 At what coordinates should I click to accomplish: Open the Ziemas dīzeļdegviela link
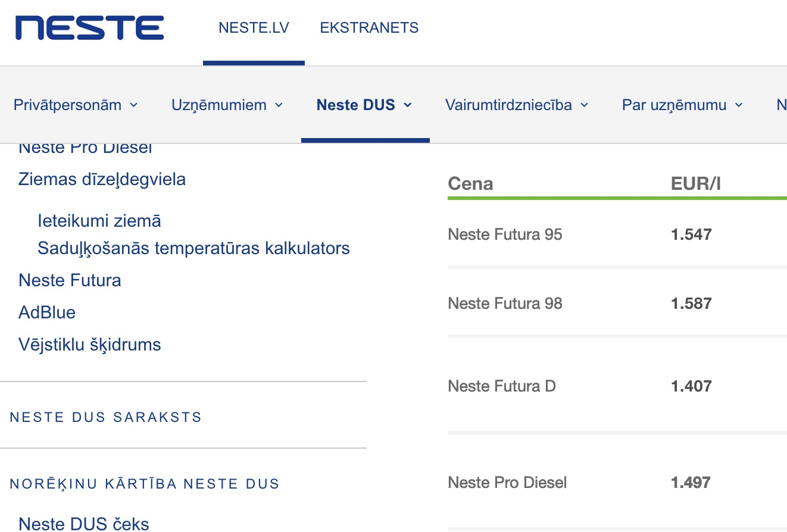(x=102, y=179)
